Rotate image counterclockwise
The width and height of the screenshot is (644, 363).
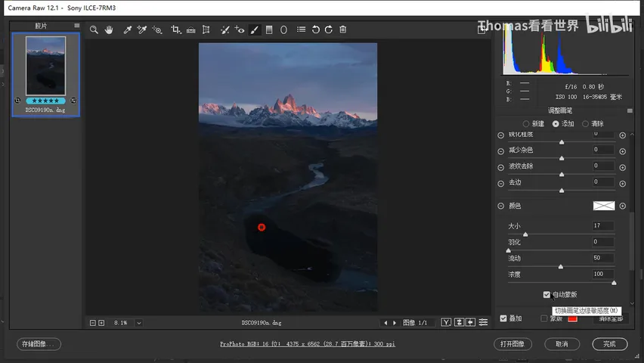tap(315, 29)
